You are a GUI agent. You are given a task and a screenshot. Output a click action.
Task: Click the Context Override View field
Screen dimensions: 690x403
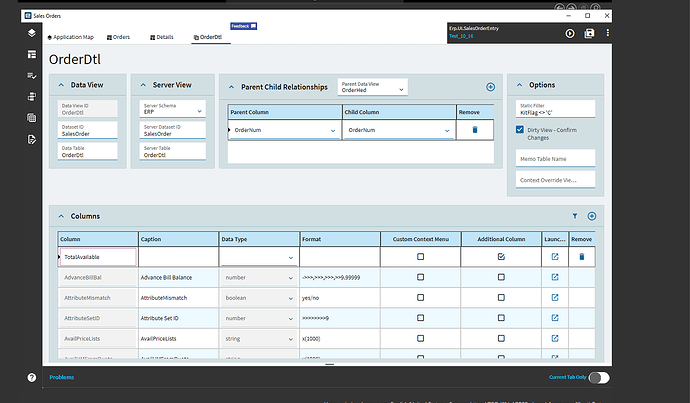tap(555, 180)
